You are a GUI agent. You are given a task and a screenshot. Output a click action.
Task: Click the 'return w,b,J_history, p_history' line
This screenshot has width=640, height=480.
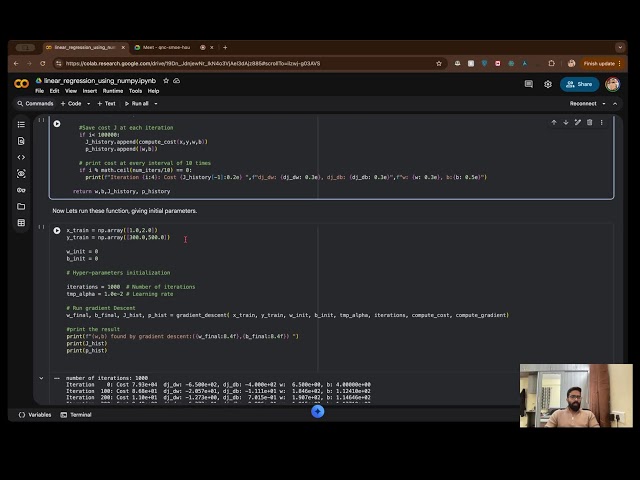122,191
